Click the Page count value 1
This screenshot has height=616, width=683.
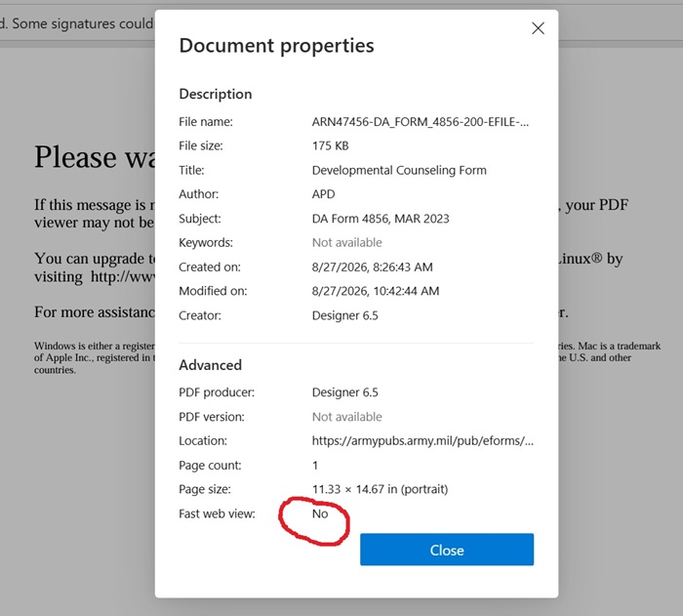315,465
